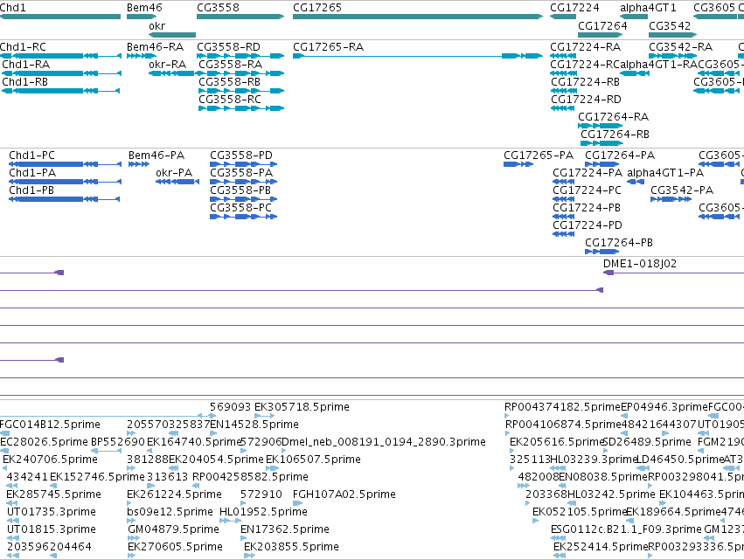Viewport: 744px width, 560px height.
Task: Open EST label EK106507.5prime
Action: click(x=313, y=460)
